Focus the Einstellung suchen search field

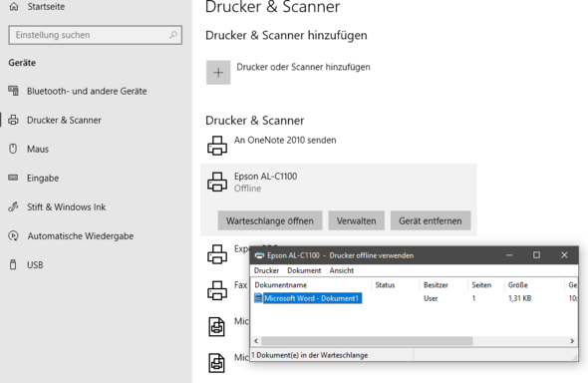(x=96, y=35)
